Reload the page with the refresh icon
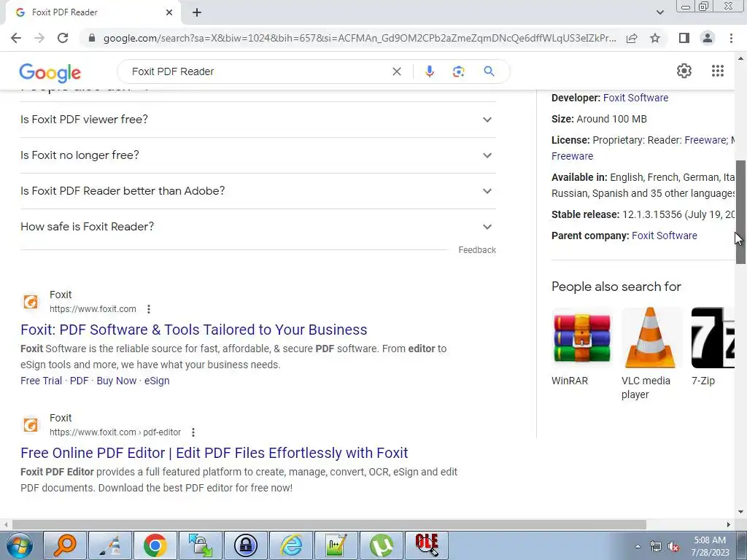 [x=63, y=38]
